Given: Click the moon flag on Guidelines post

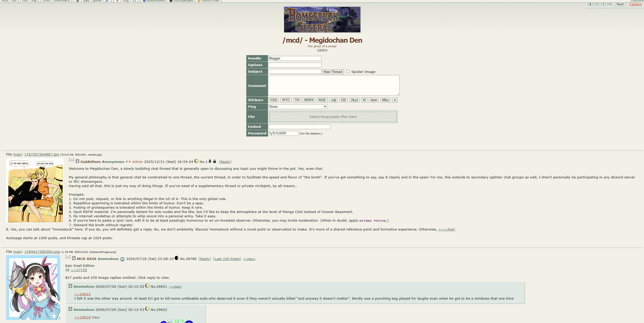Looking at the screenshot, I should coord(197,161).
